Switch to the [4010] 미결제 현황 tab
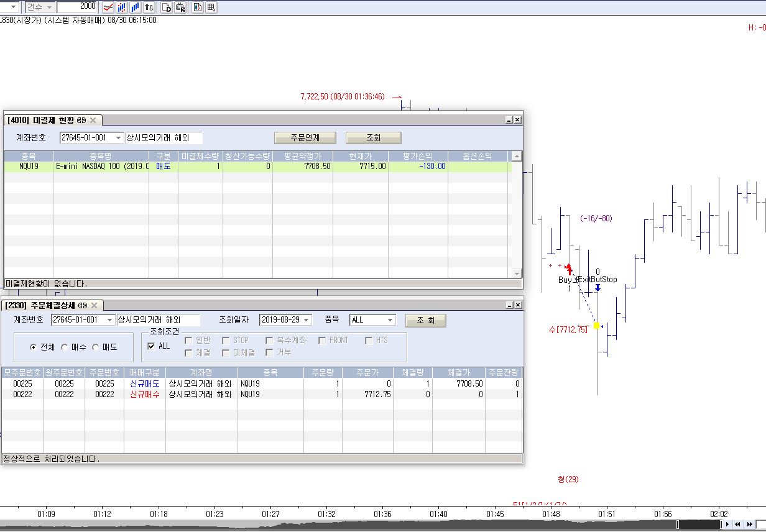The image size is (766, 532). [x=41, y=120]
